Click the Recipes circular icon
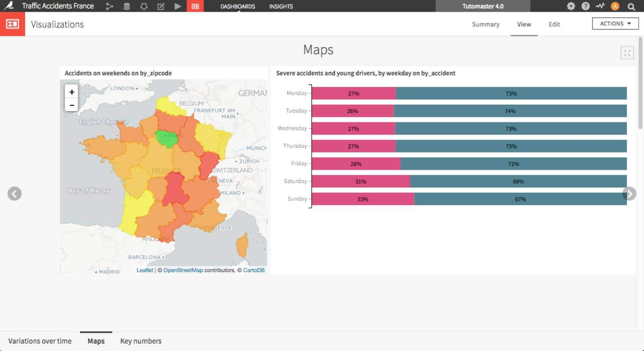This screenshot has height=351, width=644. coord(144,6)
